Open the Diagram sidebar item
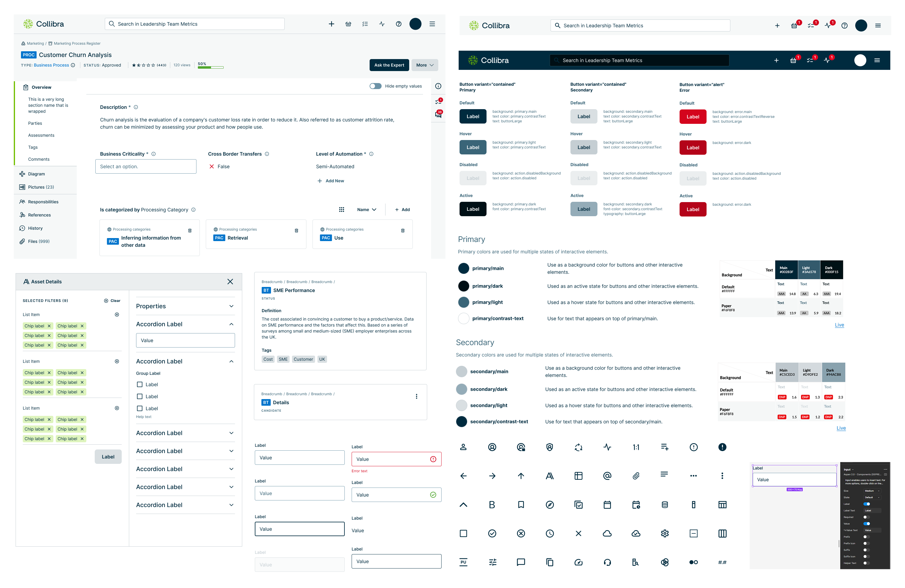Image resolution: width=905 pixels, height=588 pixels. tap(37, 174)
